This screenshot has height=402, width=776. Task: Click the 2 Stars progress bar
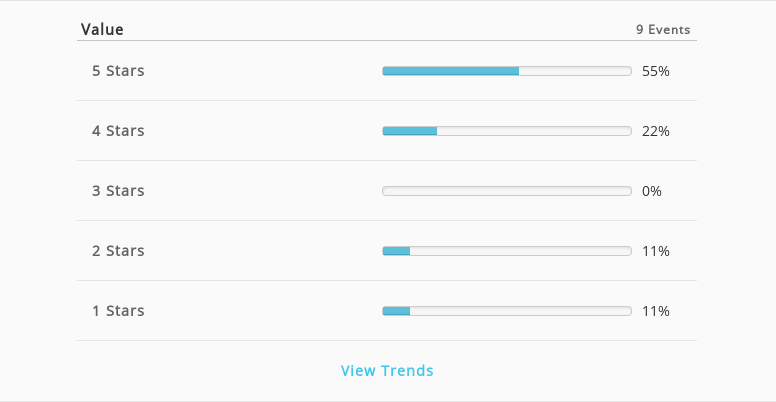pyautogui.click(x=507, y=251)
